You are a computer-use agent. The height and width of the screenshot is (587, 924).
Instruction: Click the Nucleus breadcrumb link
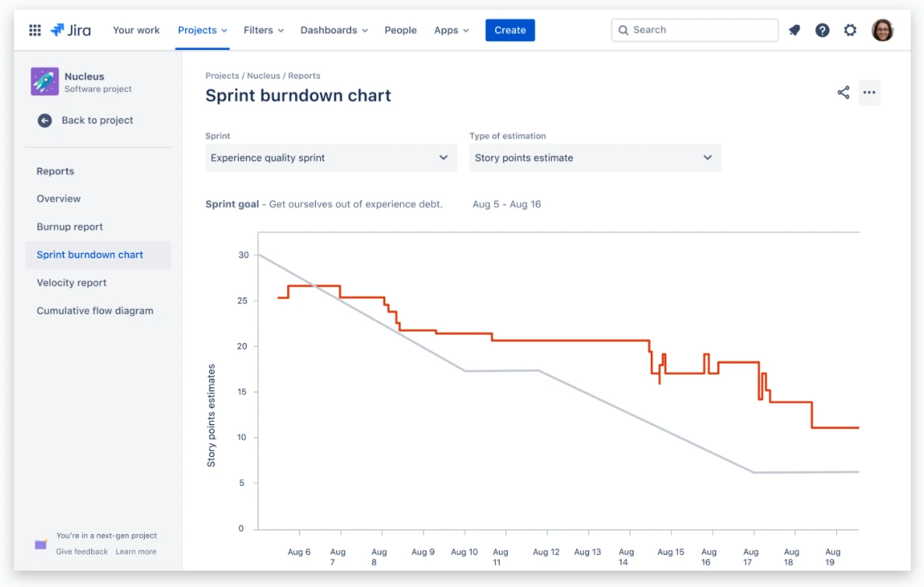point(263,76)
